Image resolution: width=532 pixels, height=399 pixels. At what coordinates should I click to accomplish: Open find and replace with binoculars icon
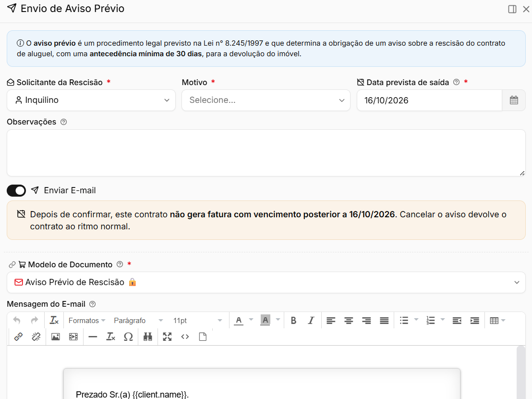[x=147, y=337]
